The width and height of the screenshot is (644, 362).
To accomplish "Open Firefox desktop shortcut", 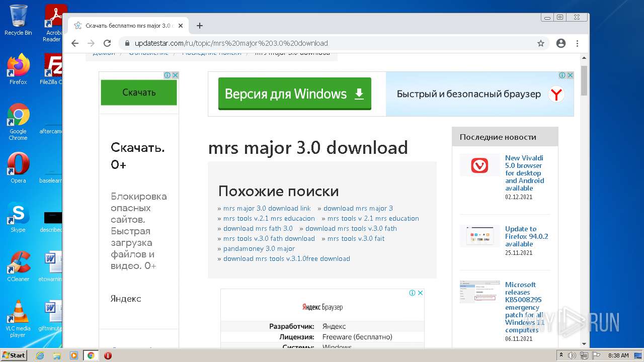I will click(18, 69).
